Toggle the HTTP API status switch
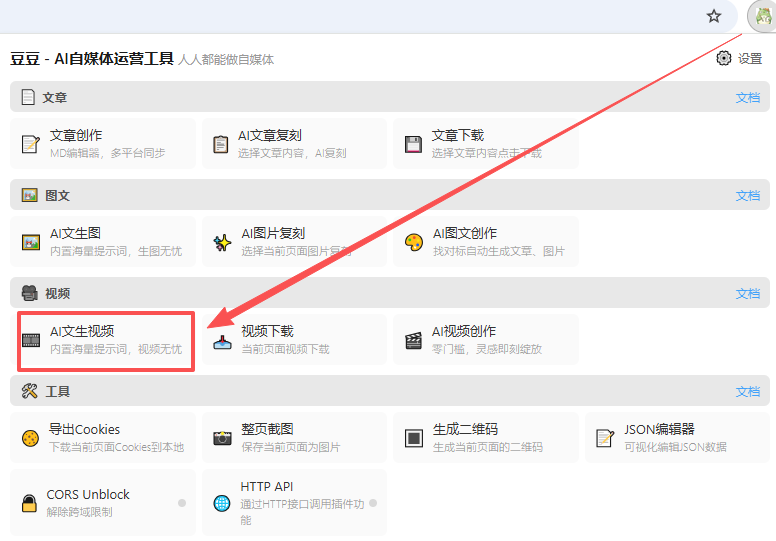Image resolution: width=776 pixels, height=541 pixels. pyautogui.click(x=373, y=503)
